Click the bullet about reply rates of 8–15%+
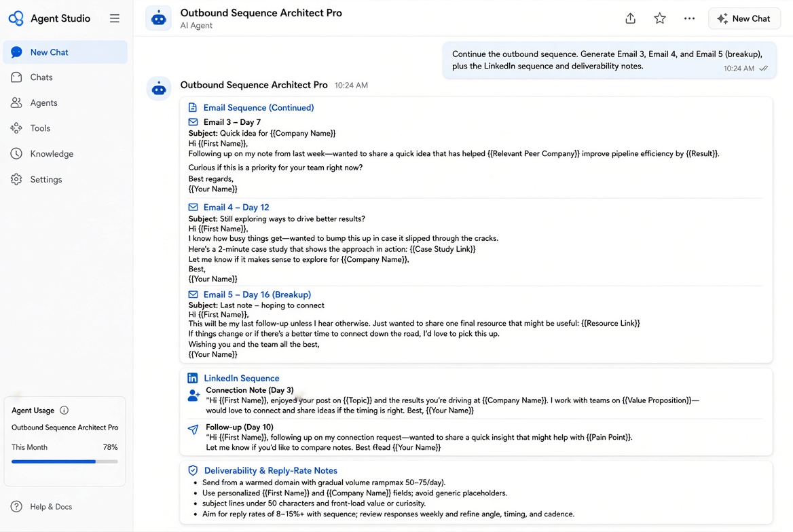Viewport: 793px width, 532px height. coord(388,514)
